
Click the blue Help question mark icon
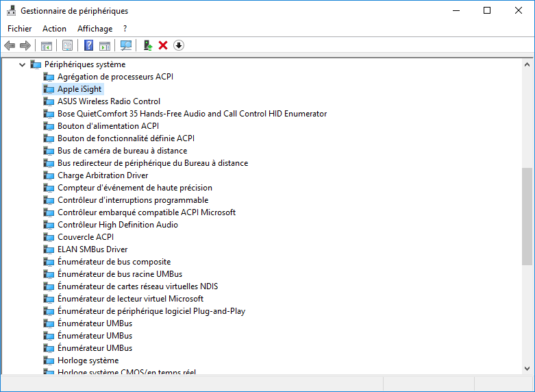88,45
